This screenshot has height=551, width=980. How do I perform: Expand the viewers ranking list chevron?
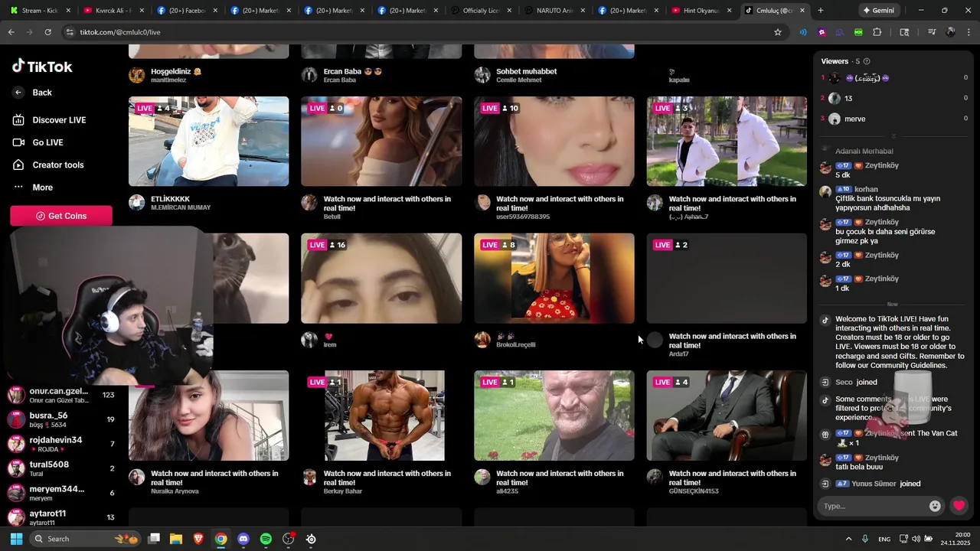[893, 136]
